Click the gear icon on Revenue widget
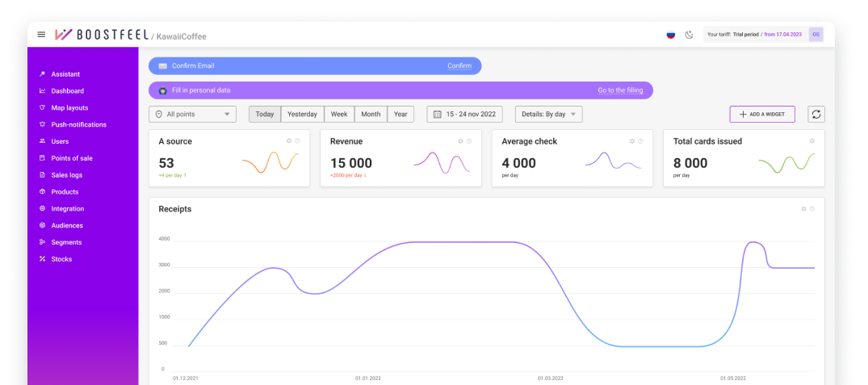868x385 pixels. click(460, 141)
